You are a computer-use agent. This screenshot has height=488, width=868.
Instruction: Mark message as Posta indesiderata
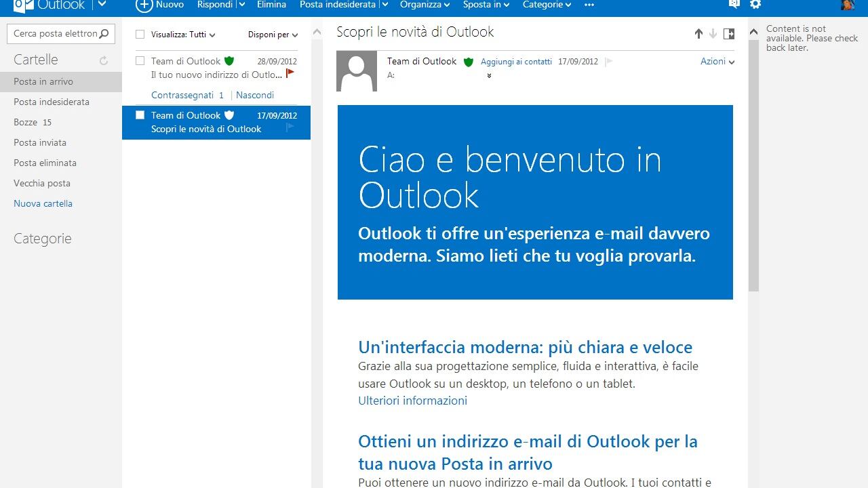click(x=337, y=4)
